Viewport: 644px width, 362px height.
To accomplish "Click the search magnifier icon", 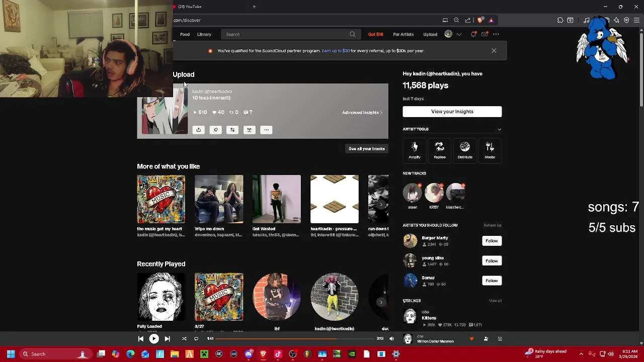I will [353, 34].
